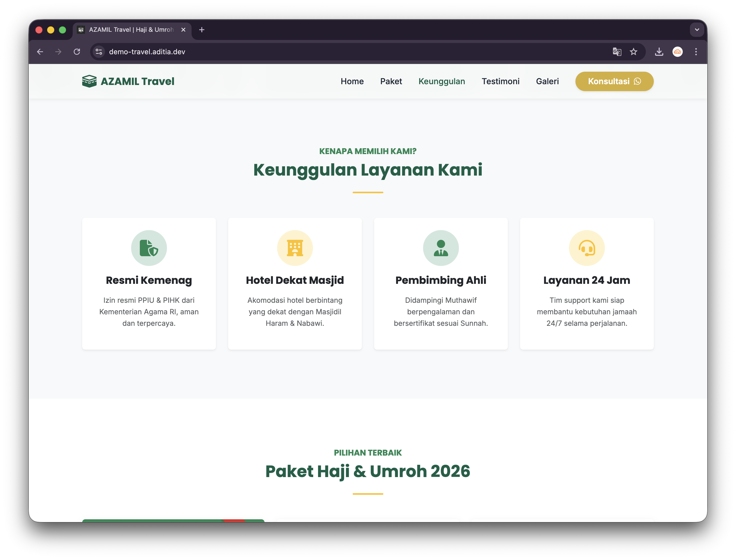Click the Resmi Kemenag document shield icon
Viewport: 736px width, 560px height.
149,248
